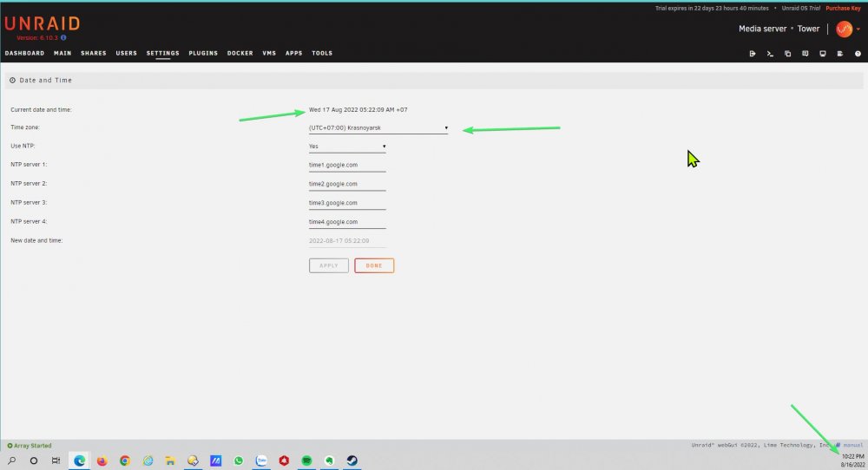Open the system Log icon
Image resolution: width=868 pixels, height=470 pixels.
pyautogui.click(x=840, y=54)
